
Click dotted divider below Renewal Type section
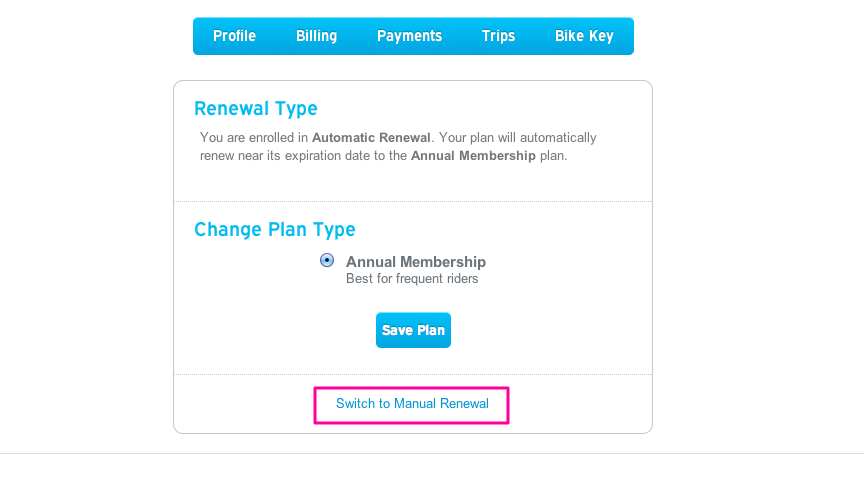412,201
